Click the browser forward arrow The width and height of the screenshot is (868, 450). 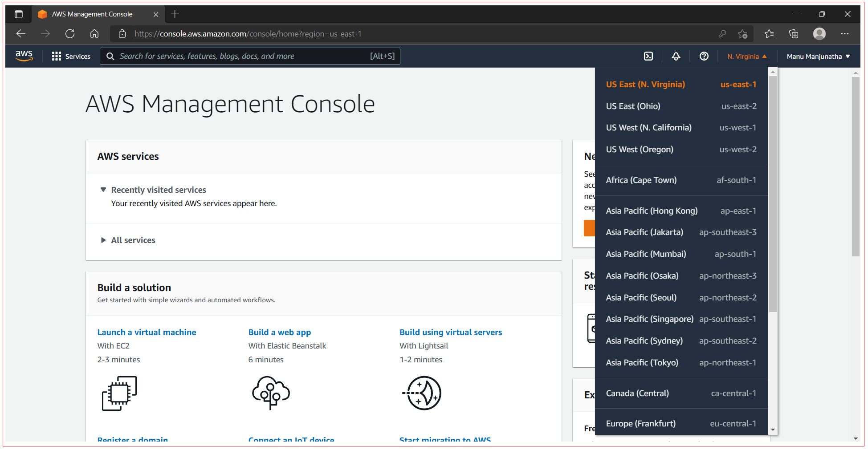coord(45,34)
